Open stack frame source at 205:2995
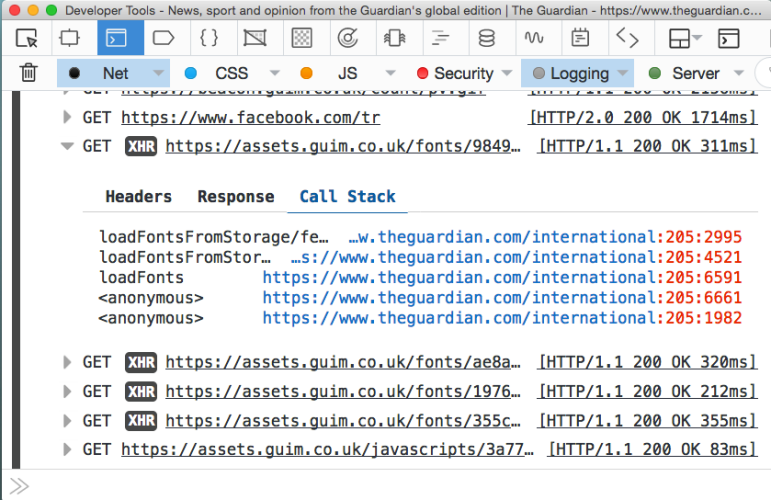Image resolution: width=771 pixels, height=500 pixels. (x=545, y=237)
